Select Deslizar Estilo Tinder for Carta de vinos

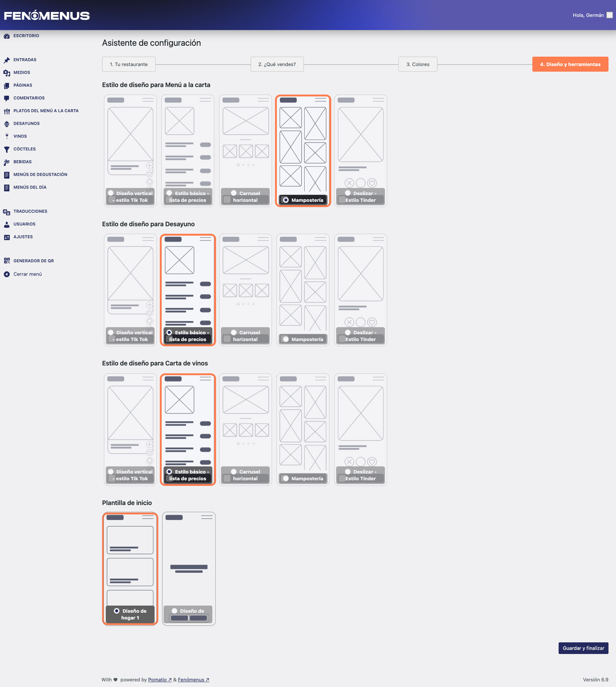click(x=348, y=472)
